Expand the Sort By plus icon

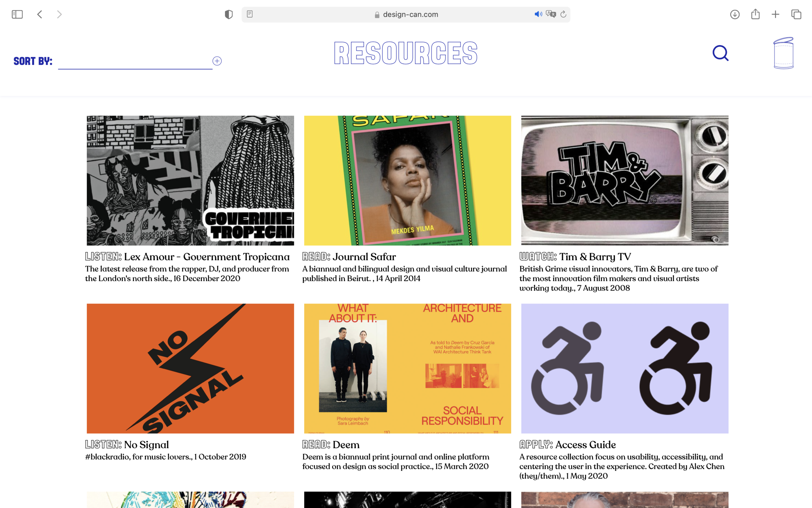(217, 61)
